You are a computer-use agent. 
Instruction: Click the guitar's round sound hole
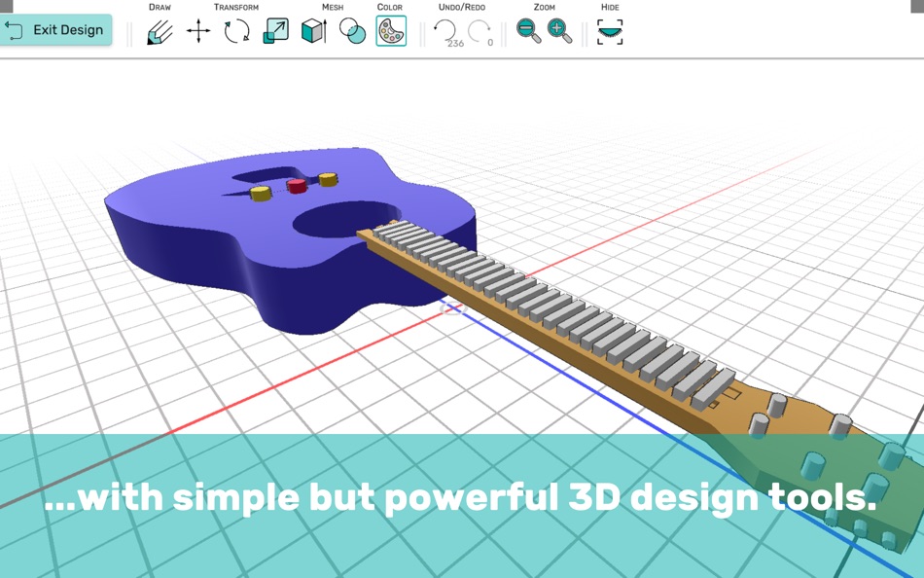[344, 219]
